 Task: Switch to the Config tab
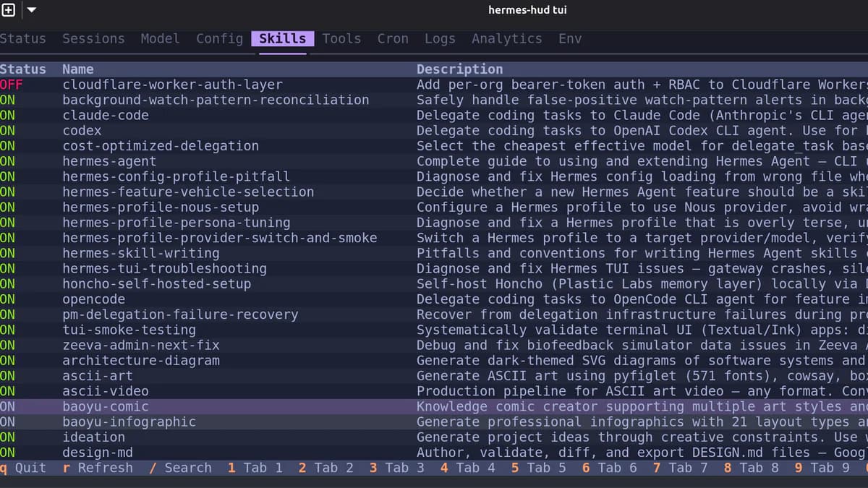(x=219, y=39)
